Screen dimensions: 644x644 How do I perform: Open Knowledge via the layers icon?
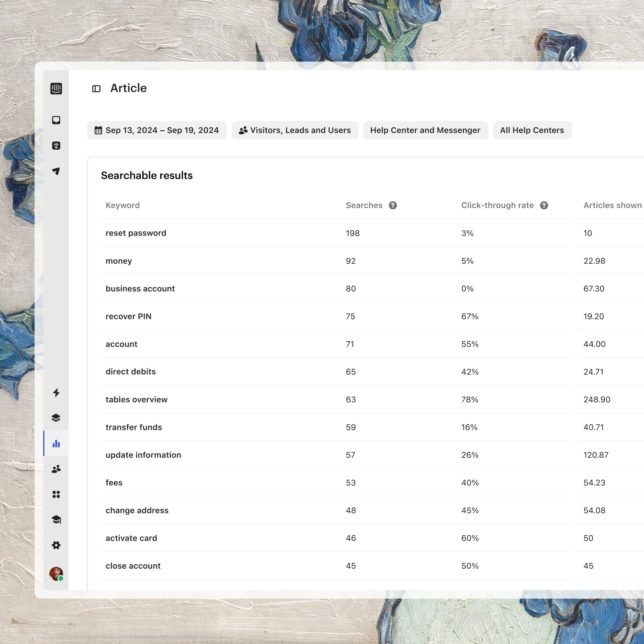pyautogui.click(x=56, y=418)
